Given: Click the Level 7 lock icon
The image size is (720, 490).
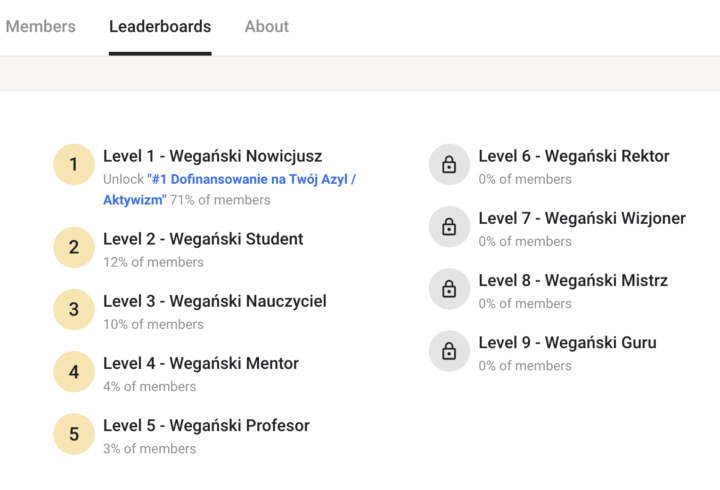Looking at the screenshot, I should click(449, 227).
